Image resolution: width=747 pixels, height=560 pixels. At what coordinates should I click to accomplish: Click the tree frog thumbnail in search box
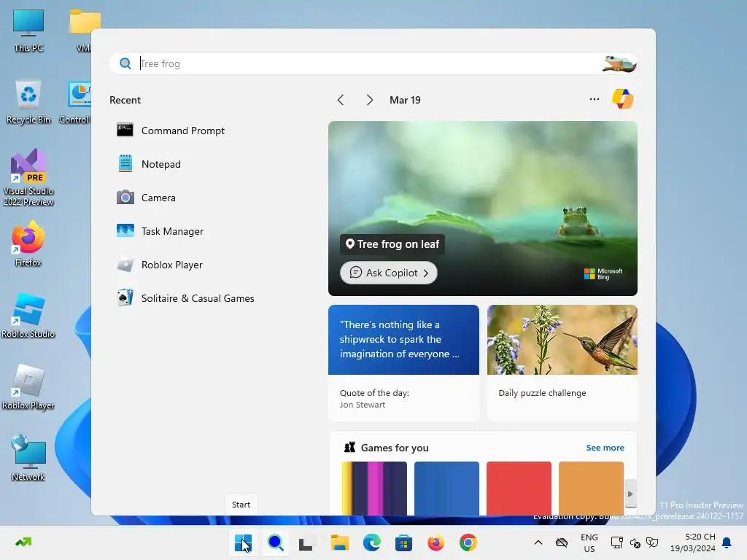[619, 63]
